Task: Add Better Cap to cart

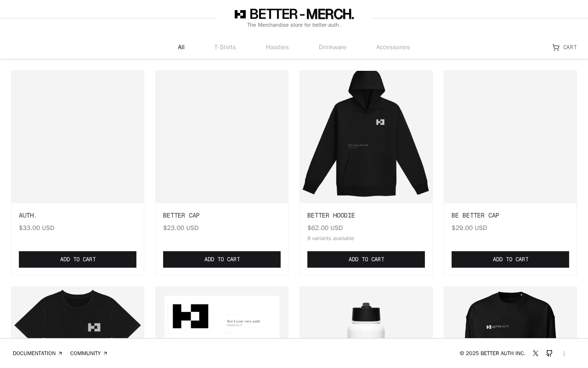Action: click(222, 259)
